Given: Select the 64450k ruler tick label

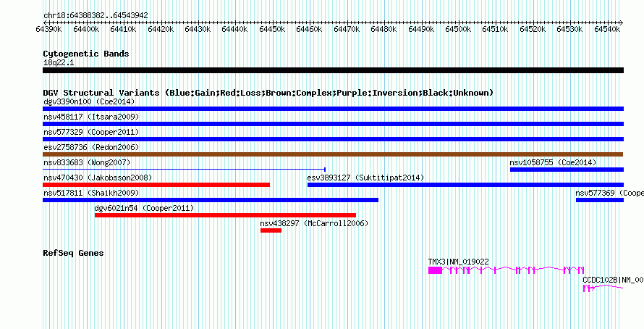Looking at the screenshot, I should (272, 29).
